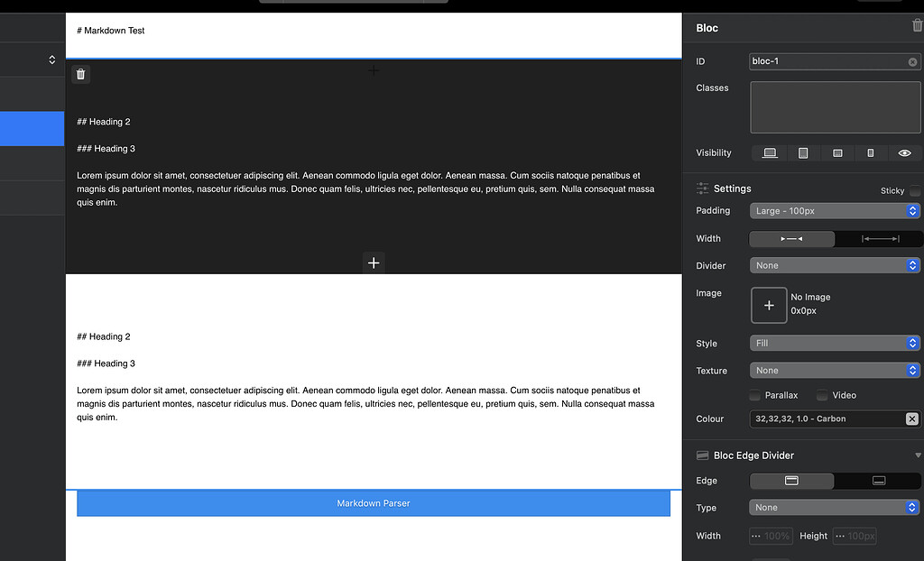Screen dimensions: 924x561
Task: Select the Markdown Parser brick
Action: coord(374,503)
